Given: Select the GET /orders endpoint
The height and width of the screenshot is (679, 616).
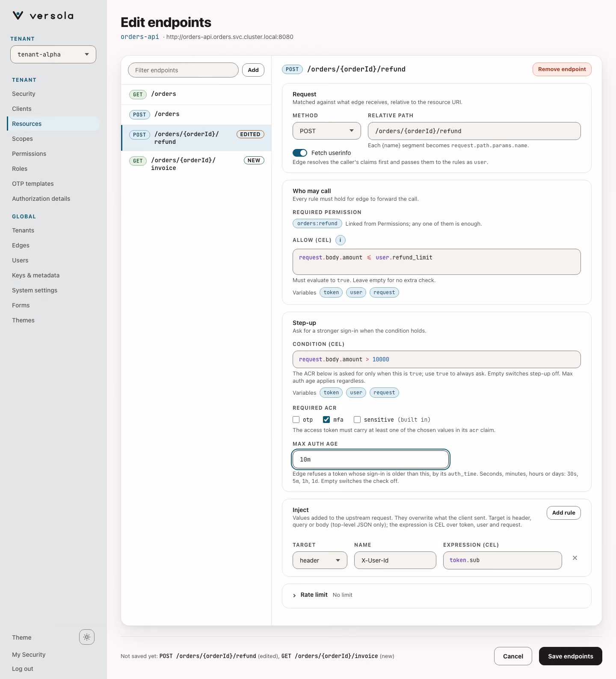Looking at the screenshot, I should (196, 95).
